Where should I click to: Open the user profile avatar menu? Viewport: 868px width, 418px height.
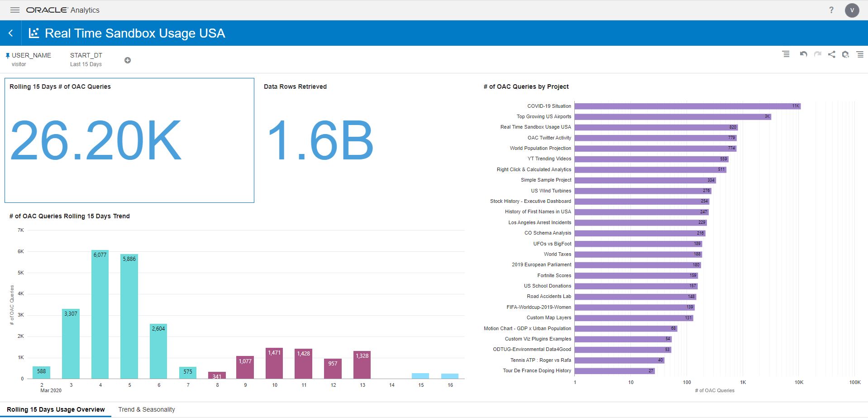(852, 10)
